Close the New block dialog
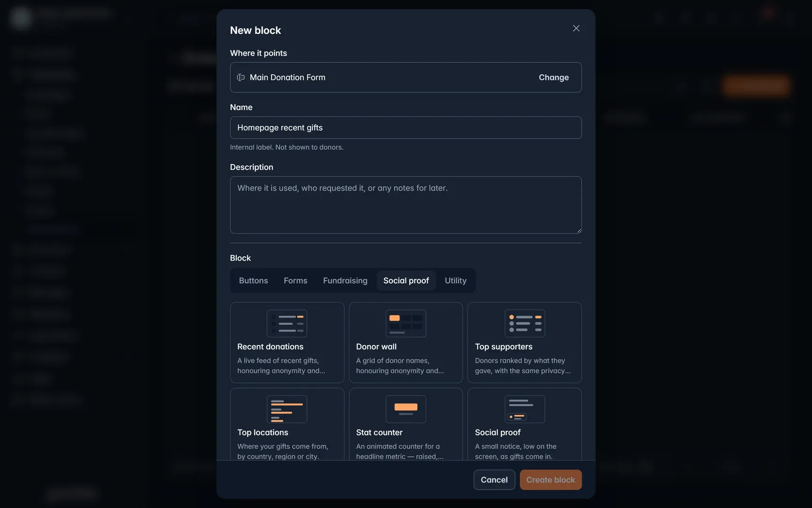This screenshot has height=508, width=812. 576,28
